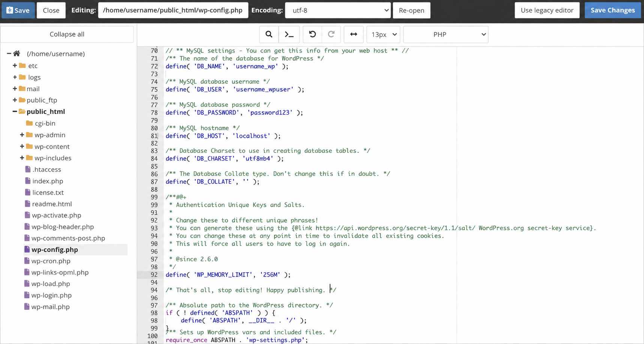Open the go-to-line terminal icon

tap(289, 35)
